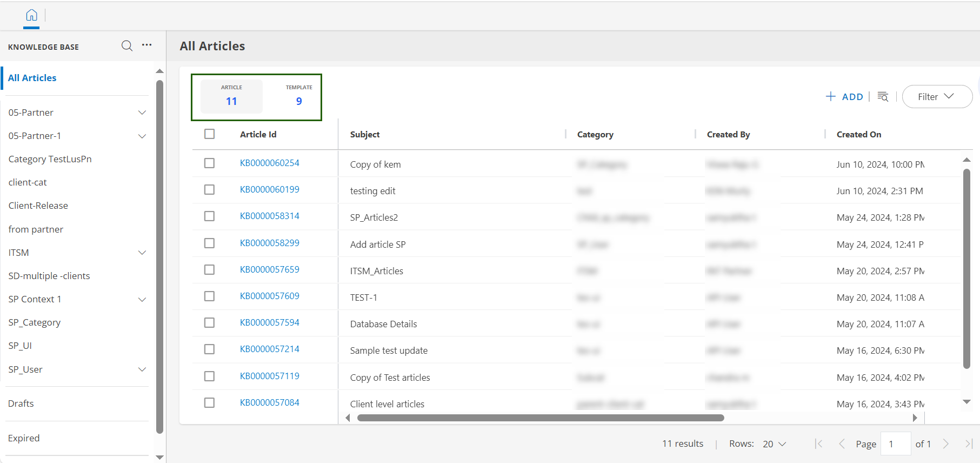Open article link KB0000057119
Image resolution: width=980 pixels, height=463 pixels.
[270, 376]
